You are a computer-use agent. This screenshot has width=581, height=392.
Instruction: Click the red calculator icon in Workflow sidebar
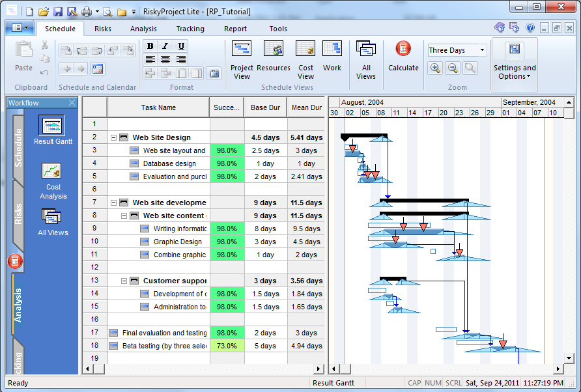click(15, 261)
